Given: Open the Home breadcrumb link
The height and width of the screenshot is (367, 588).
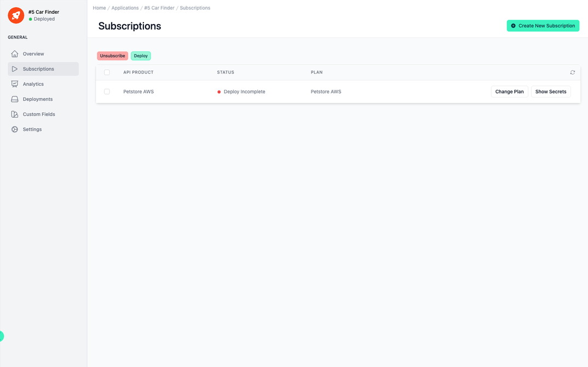Looking at the screenshot, I should tap(99, 8).
